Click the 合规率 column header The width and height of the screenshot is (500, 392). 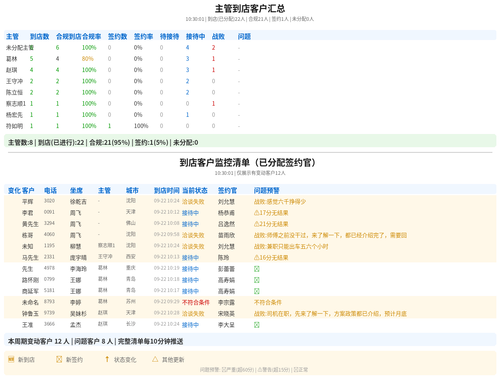(92, 36)
